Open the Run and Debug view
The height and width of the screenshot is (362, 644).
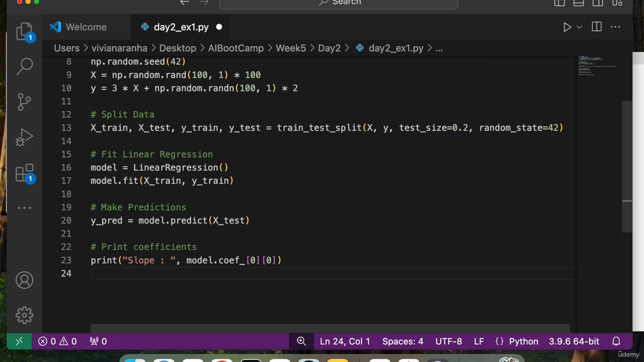[24, 138]
